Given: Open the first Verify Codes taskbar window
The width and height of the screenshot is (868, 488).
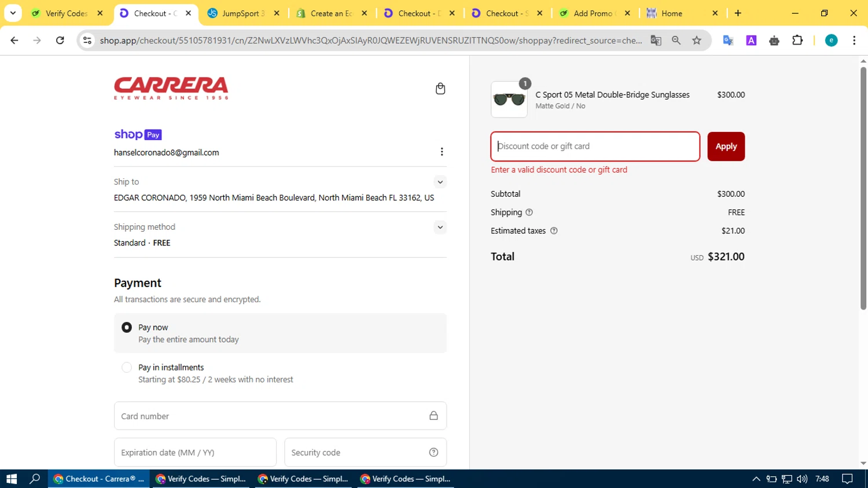Looking at the screenshot, I should (201, 479).
